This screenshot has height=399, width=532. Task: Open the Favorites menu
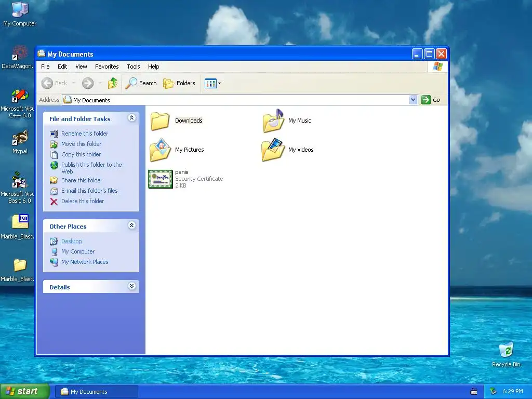[x=107, y=66]
